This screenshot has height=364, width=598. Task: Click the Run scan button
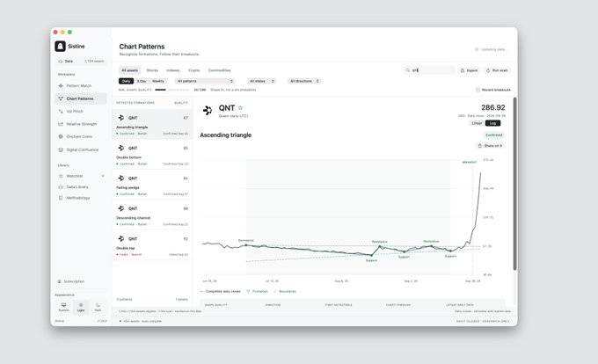[497, 70]
